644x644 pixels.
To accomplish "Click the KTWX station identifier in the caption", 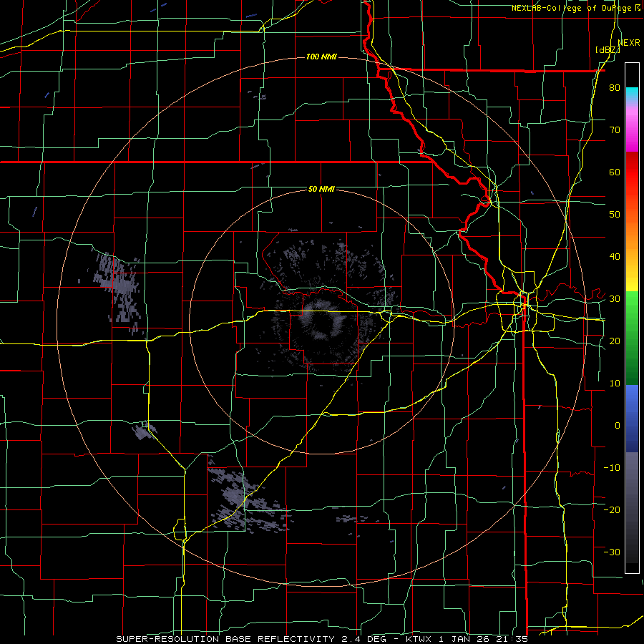I will [x=418, y=639].
